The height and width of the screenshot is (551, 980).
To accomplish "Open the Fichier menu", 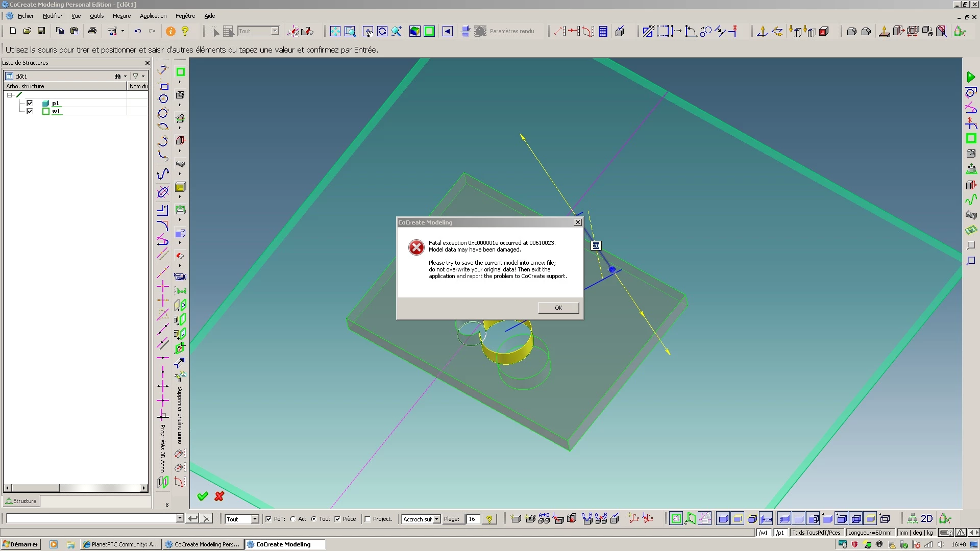I will coord(26,16).
